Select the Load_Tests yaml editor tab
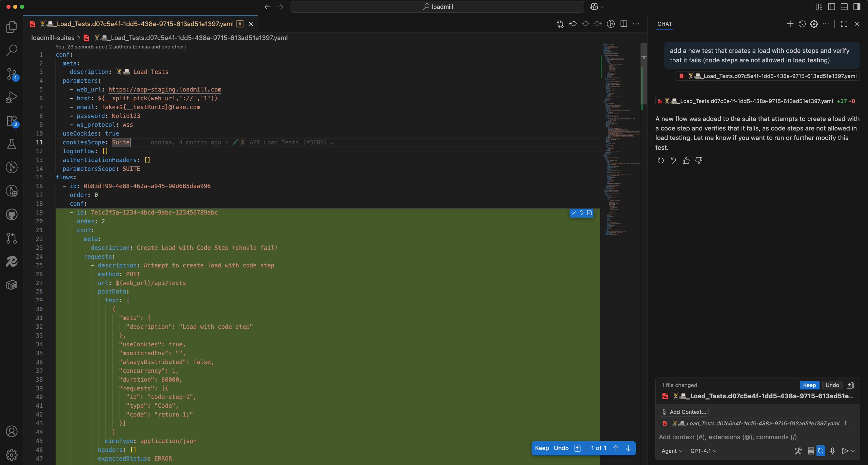This screenshot has width=868, height=465. coord(136,24)
